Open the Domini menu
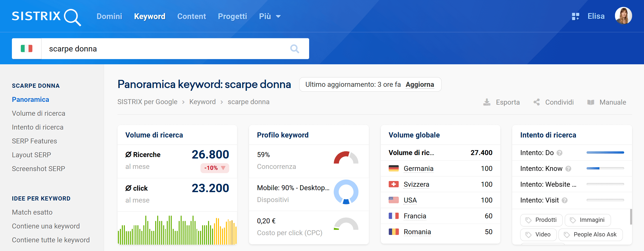Image resolution: width=644 pixels, height=251 pixels. tap(109, 17)
